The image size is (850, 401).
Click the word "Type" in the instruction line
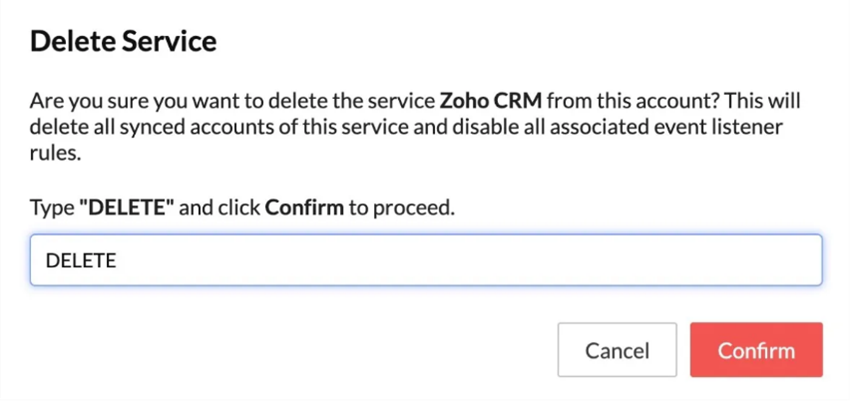point(51,208)
